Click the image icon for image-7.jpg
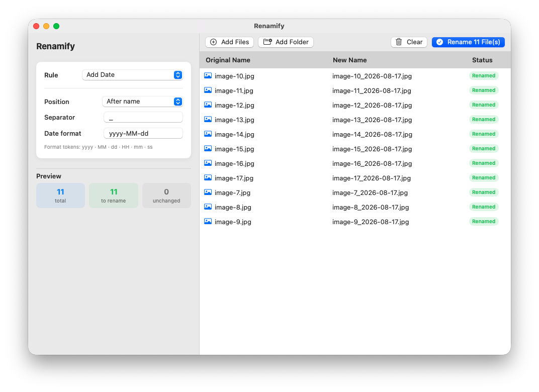The width and height of the screenshot is (539, 392). 208,192
